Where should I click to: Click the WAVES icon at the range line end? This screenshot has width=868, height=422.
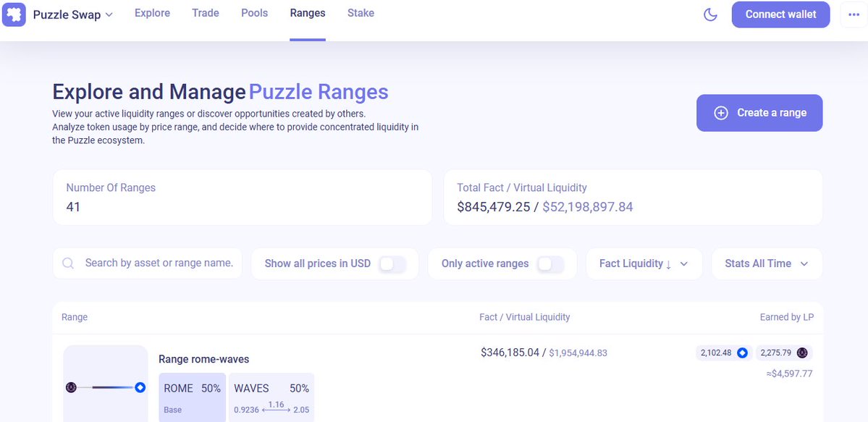point(140,387)
